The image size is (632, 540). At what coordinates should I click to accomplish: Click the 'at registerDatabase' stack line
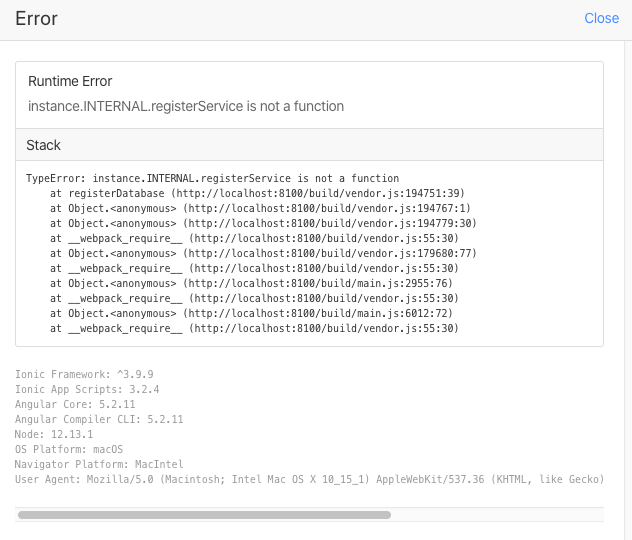click(257, 193)
